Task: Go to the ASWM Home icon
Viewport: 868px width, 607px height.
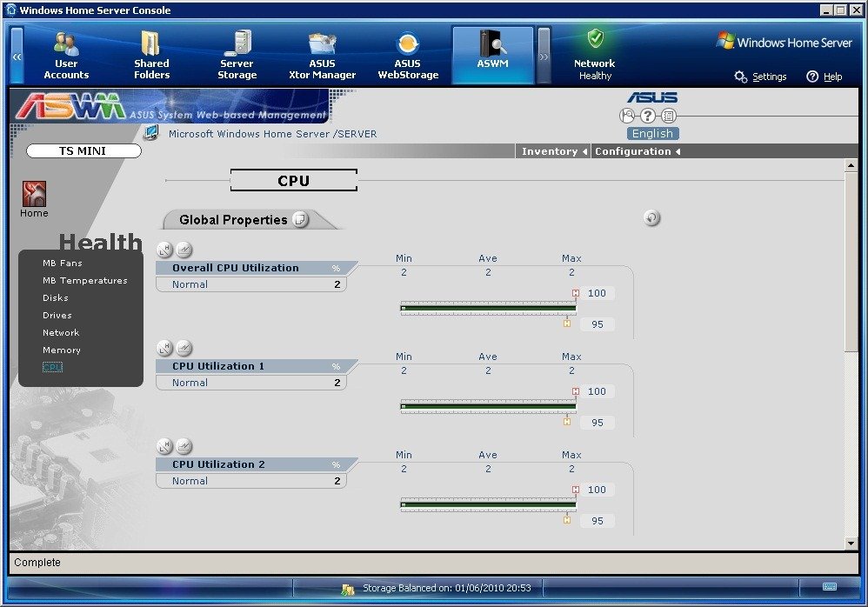Action: (34, 199)
